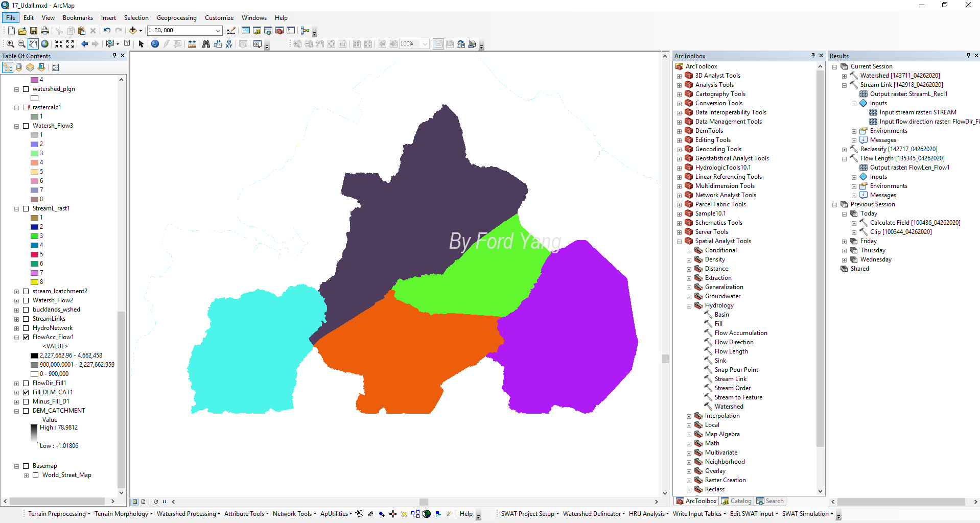Launch ModelBuilder from the toolbar
The height and width of the screenshot is (523, 980).
(305, 31)
